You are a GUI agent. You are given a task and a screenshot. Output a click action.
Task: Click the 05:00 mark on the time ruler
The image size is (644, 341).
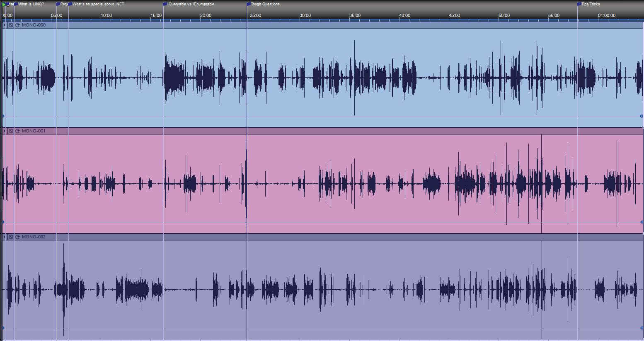(x=57, y=15)
